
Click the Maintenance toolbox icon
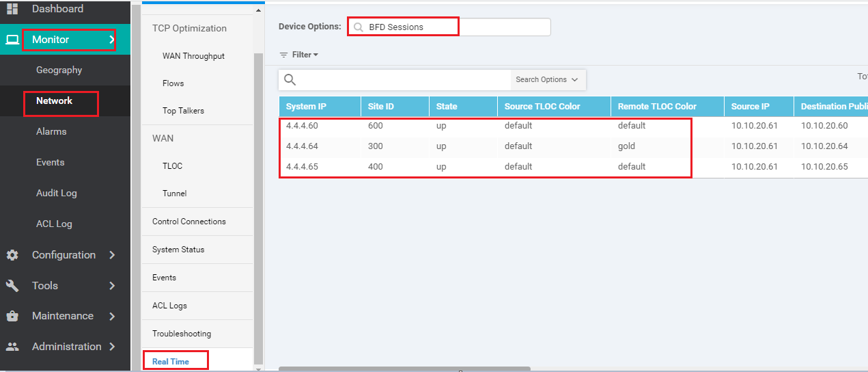12,316
